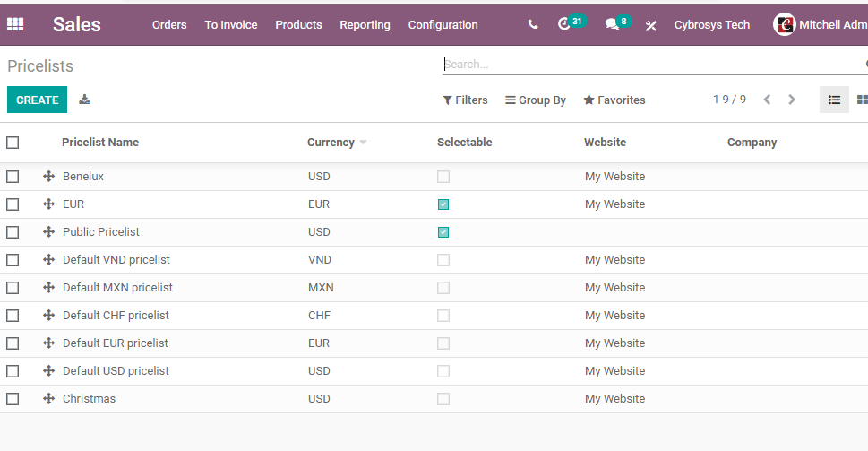Click the debug tools wrench icon
The height and width of the screenshot is (451, 868).
click(651, 25)
